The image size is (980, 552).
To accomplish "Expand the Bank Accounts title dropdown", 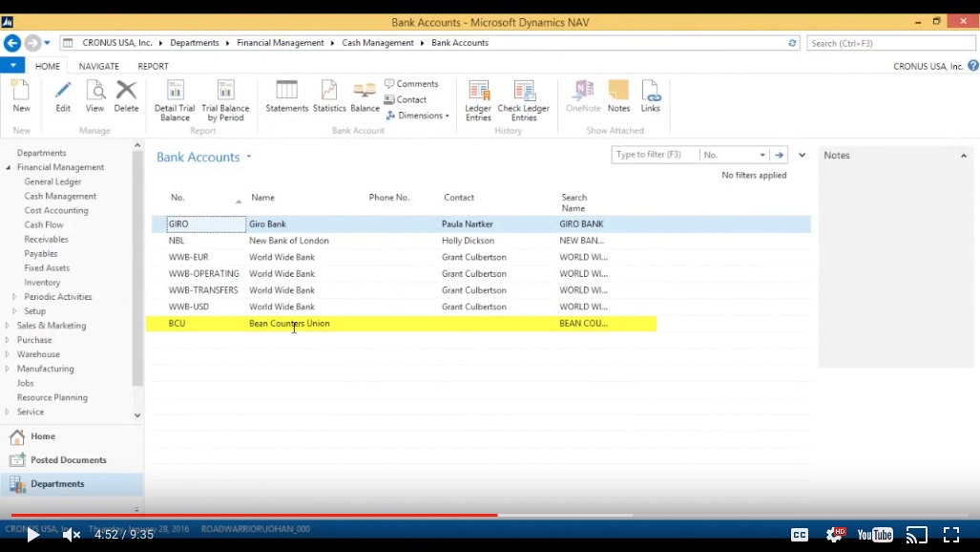I will pyautogui.click(x=249, y=157).
